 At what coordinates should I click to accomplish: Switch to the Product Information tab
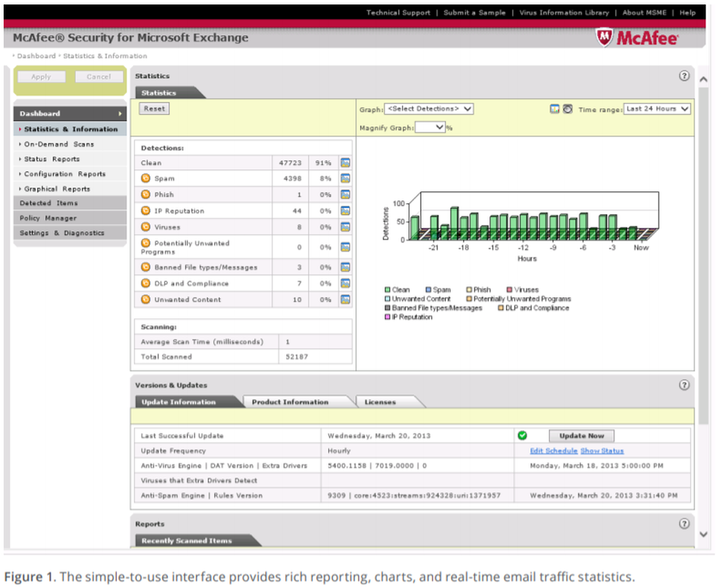(x=297, y=401)
